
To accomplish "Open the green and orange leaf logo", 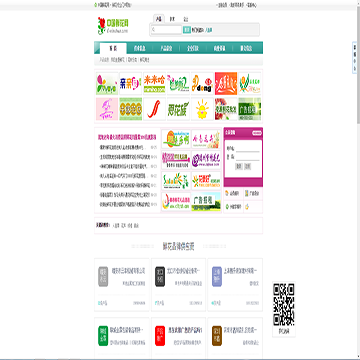I will click(250, 84).
